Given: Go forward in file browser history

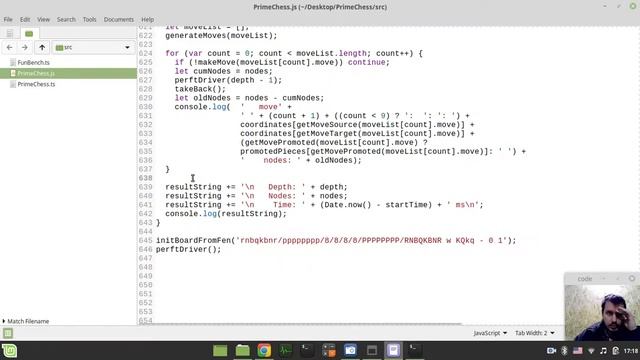Looking at the screenshot, I should point(24,47).
